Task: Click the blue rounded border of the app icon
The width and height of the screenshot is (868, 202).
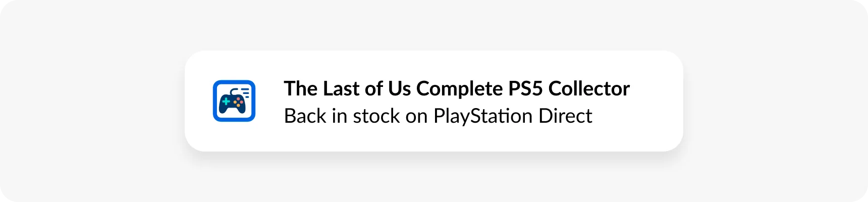Action: [215, 101]
